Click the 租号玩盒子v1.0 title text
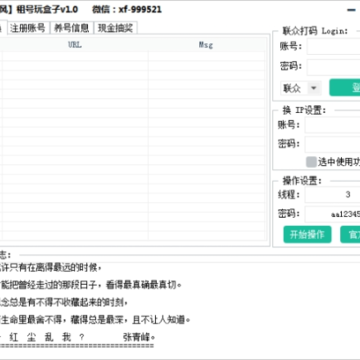 pyautogui.click(x=47, y=10)
